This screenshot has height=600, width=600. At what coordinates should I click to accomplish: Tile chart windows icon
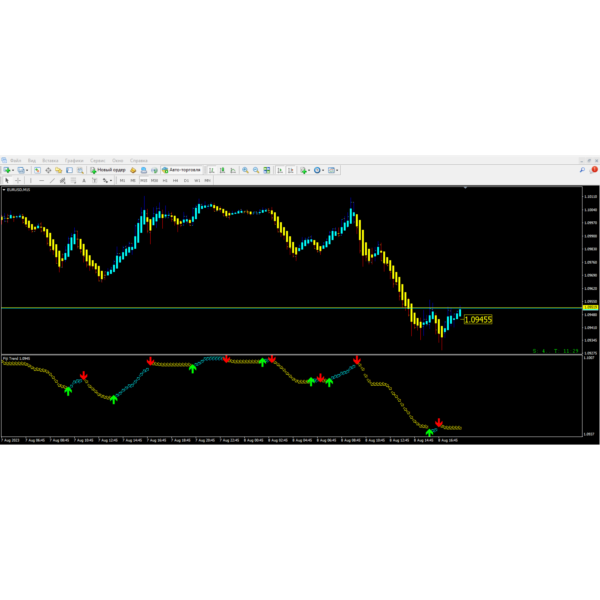267,170
